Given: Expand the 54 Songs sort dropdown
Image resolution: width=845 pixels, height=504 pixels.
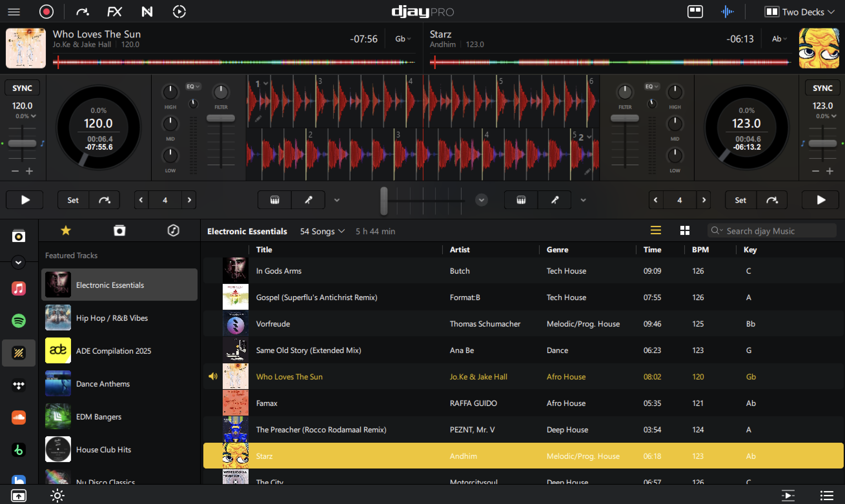Looking at the screenshot, I should [x=322, y=231].
